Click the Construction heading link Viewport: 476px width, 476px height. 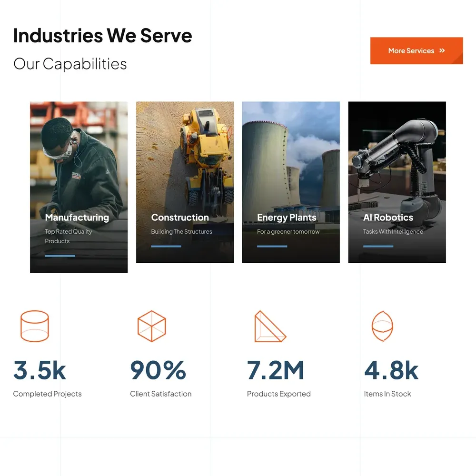point(180,218)
